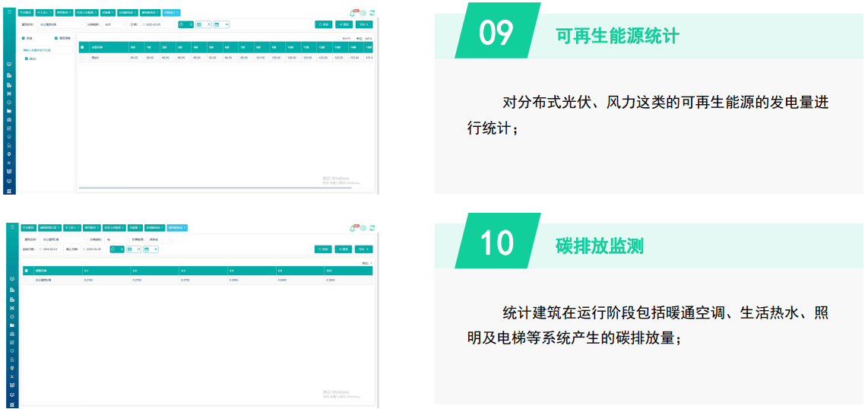This screenshot has height=409, width=868.
Task: Open folder icon in carbon emission screen sidebar
Action: (x=12, y=325)
